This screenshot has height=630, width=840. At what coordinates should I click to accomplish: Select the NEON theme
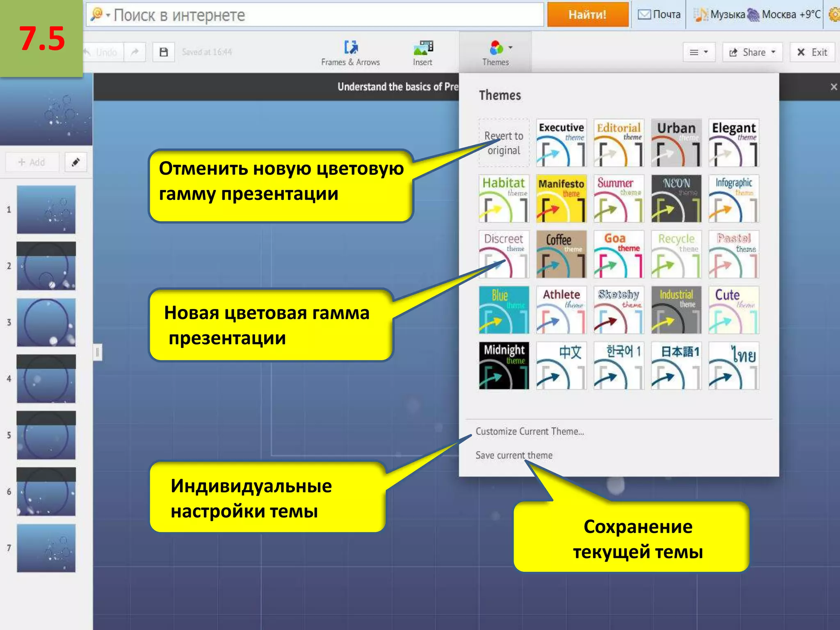point(676,199)
